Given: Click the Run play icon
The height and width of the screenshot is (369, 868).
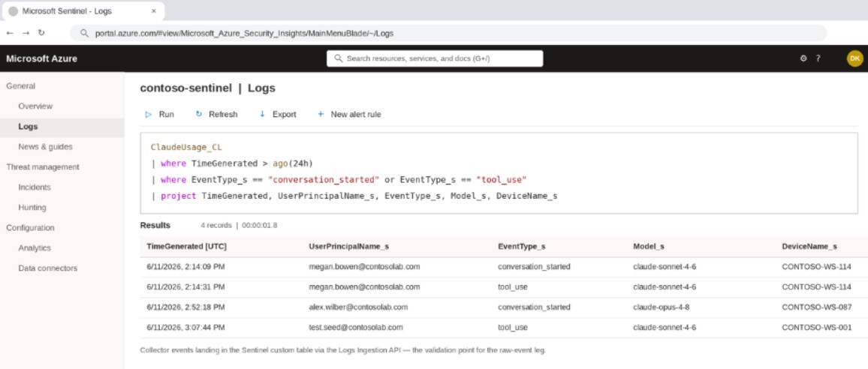Looking at the screenshot, I should click(x=149, y=115).
